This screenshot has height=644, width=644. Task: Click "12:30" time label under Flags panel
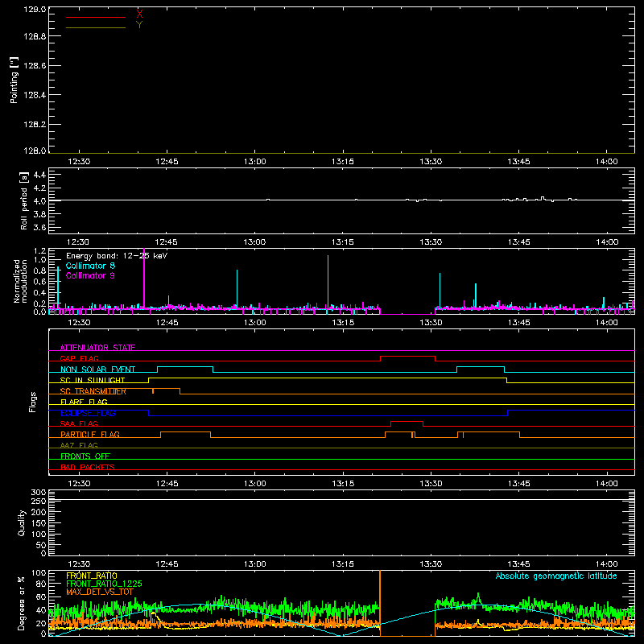[x=79, y=484]
